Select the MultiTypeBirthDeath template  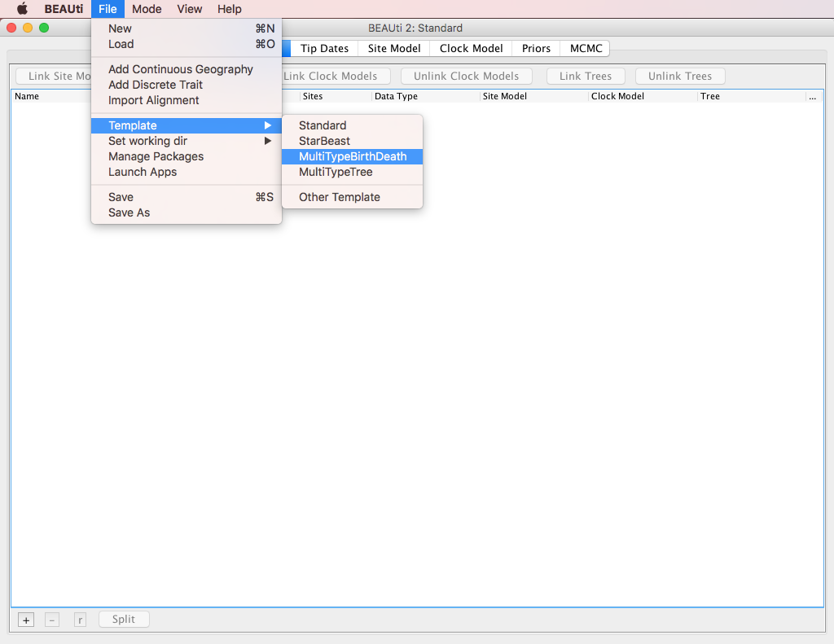point(352,156)
